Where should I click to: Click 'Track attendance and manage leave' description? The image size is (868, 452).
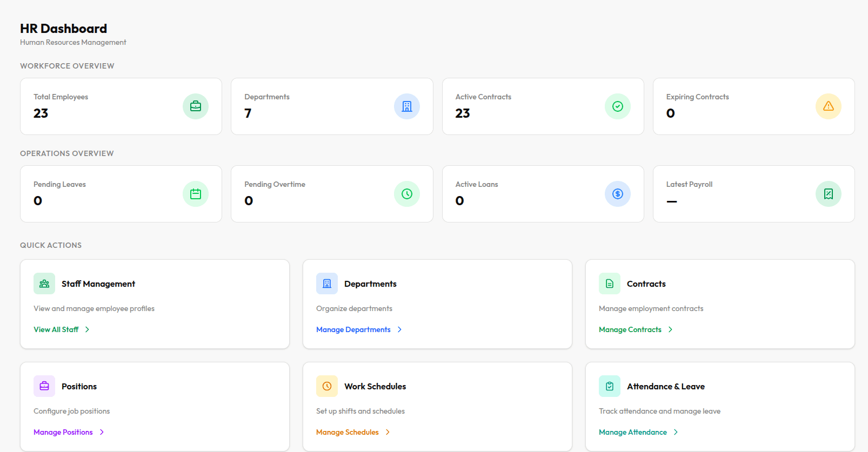pyautogui.click(x=659, y=411)
